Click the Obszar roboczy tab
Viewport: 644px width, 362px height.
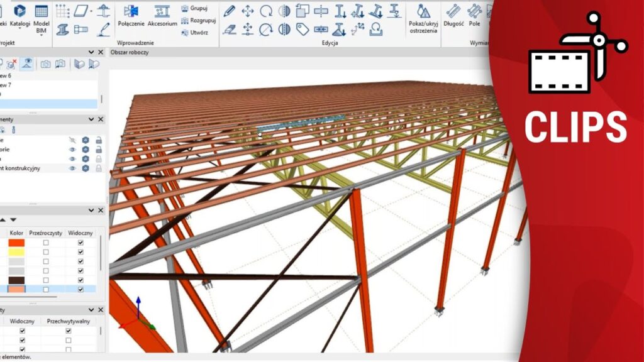pyautogui.click(x=130, y=52)
